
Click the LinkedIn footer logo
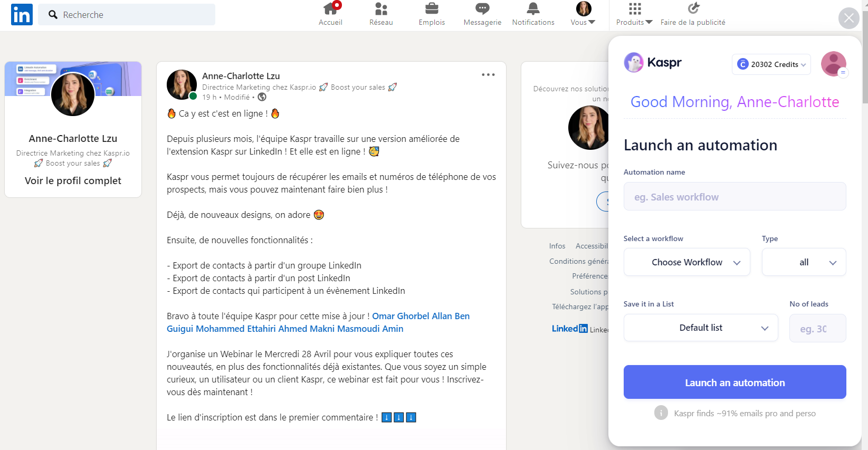570,329
